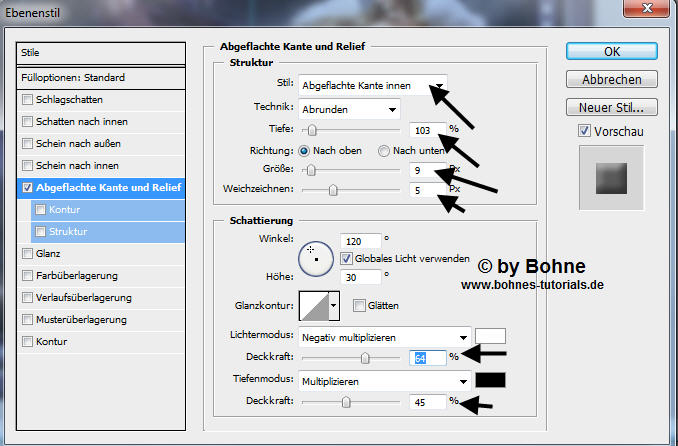Open Lichtermodus dropdown Negativ multiplizieren

click(384, 337)
